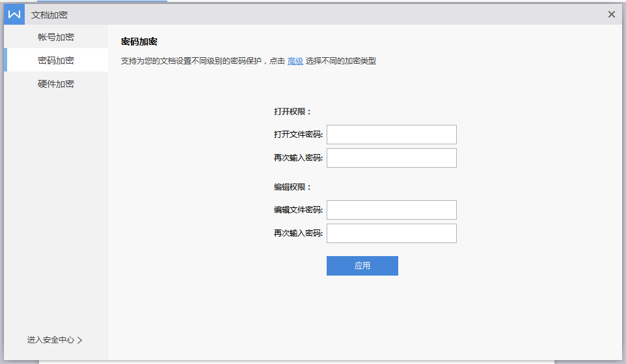The image size is (626, 364).
Task: Close the 文档加密 dialog
Action: click(611, 15)
